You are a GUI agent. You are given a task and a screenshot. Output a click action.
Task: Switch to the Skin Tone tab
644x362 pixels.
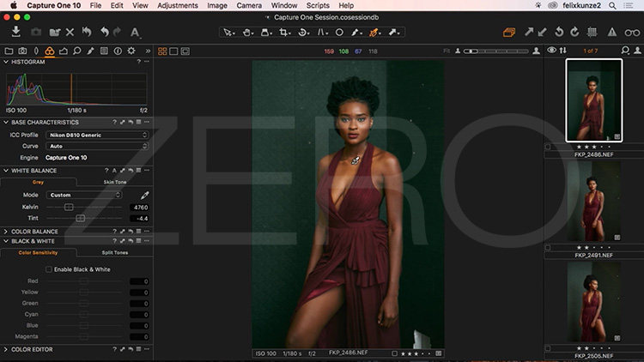(115, 183)
